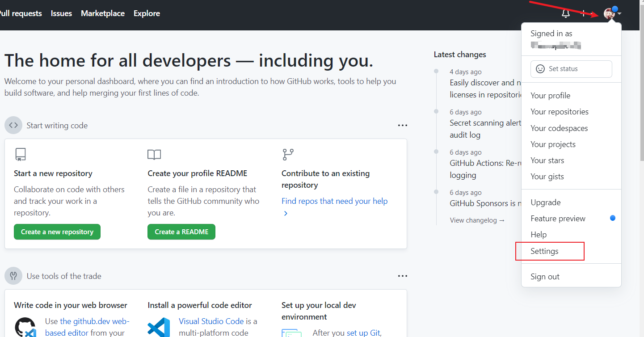Viewport: 644px width, 337px height.
Task: Open the View changelog link
Action: click(x=477, y=220)
